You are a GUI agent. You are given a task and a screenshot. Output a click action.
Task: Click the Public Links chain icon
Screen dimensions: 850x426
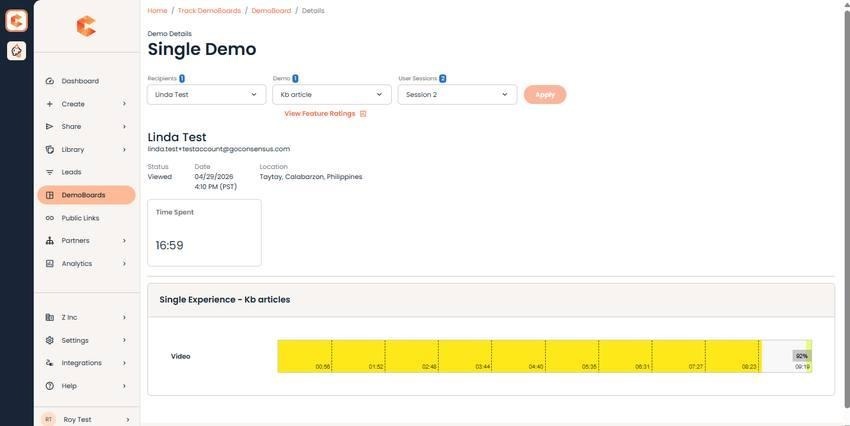[x=50, y=218]
